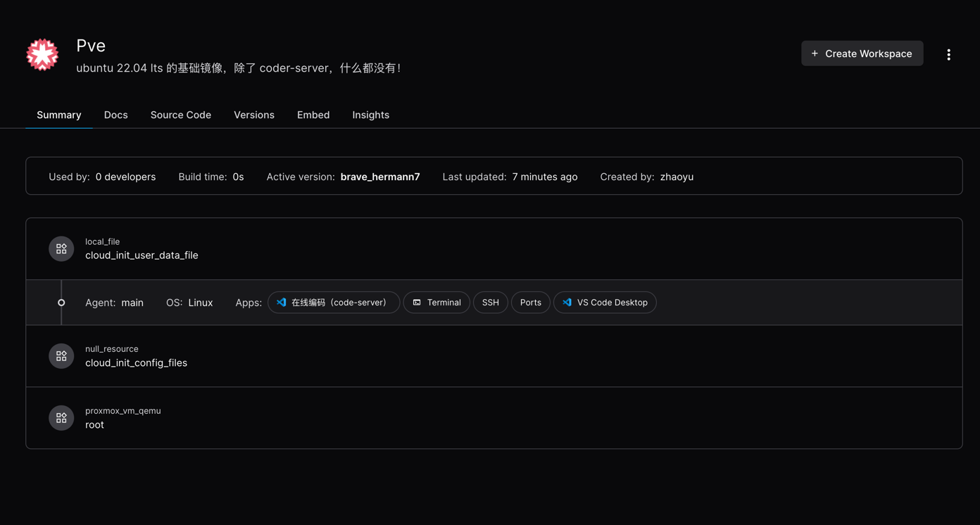Select the Versions tab
This screenshot has width=980, height=525.
coord(254,115)
